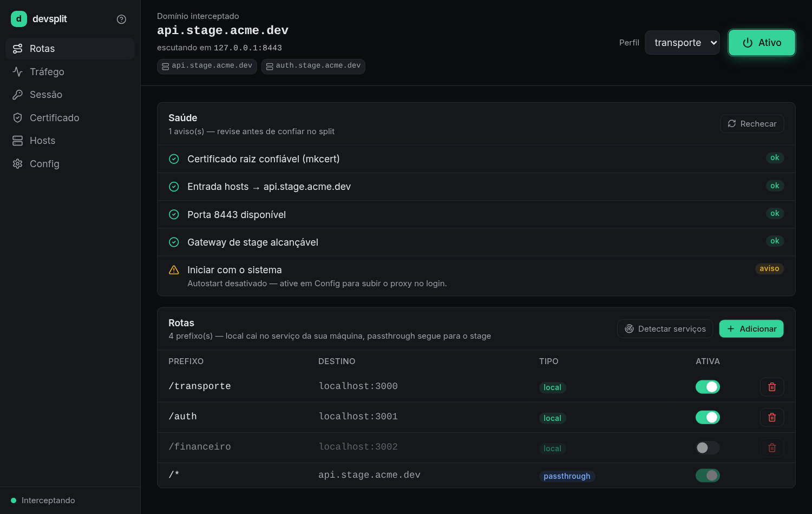This screenshot has width=812, height=514.
Task: Delete the /transporte route with trash icon
Action: (772, 387)
